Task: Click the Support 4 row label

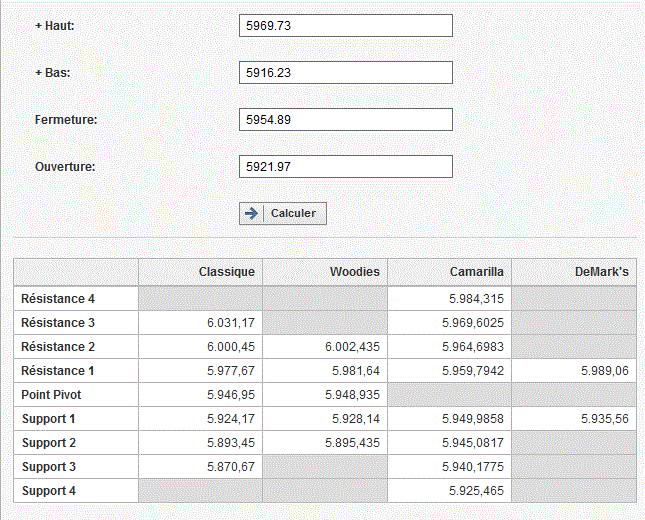Action: (x=49, y=491)
